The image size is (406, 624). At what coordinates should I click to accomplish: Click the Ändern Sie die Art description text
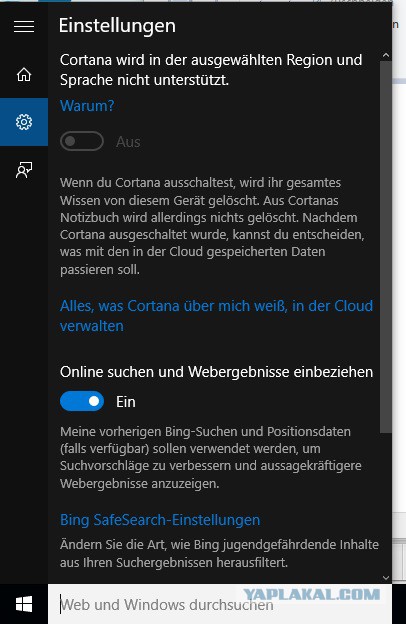pyautogui.click(x=219, y=553)
